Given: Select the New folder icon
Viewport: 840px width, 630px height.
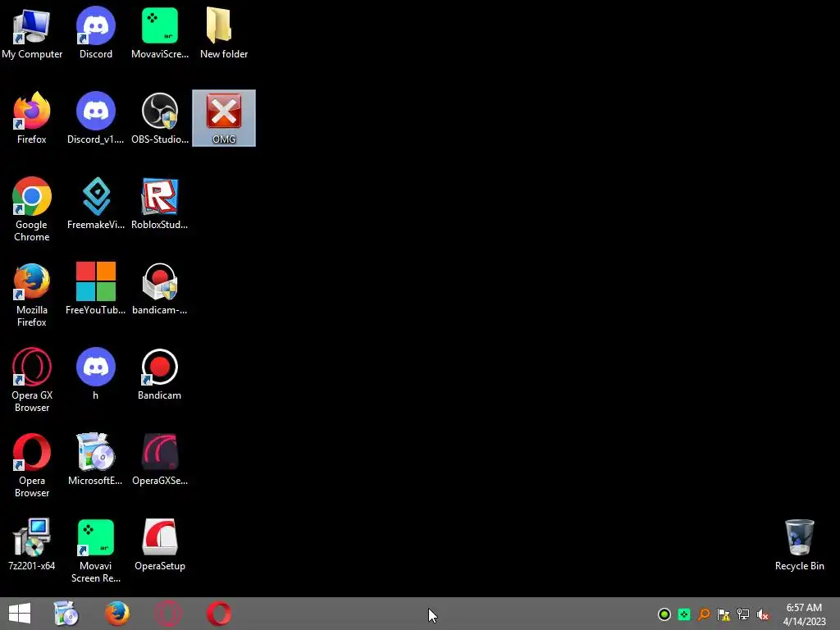Looking at the screenshot, I should 224,33.
